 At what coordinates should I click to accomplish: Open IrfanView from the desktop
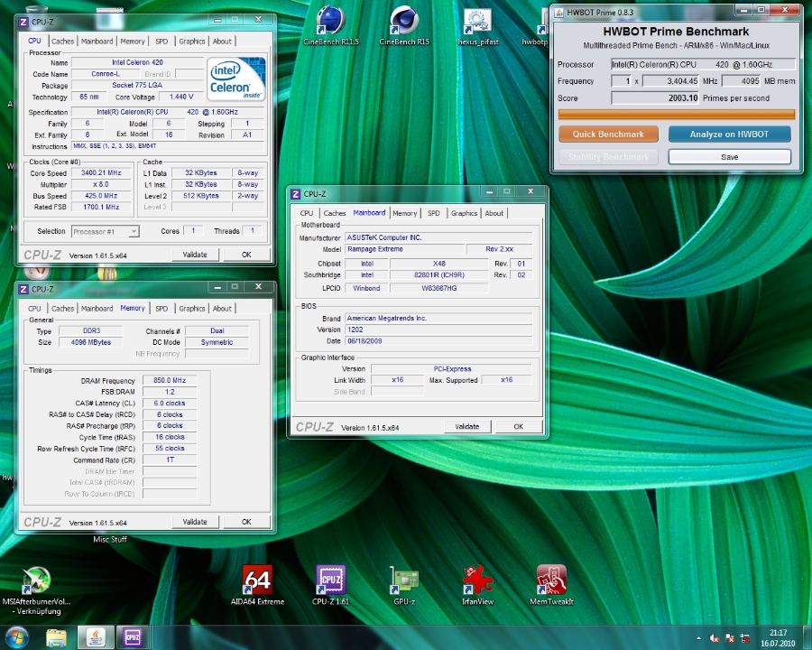(x=477, y=585)
